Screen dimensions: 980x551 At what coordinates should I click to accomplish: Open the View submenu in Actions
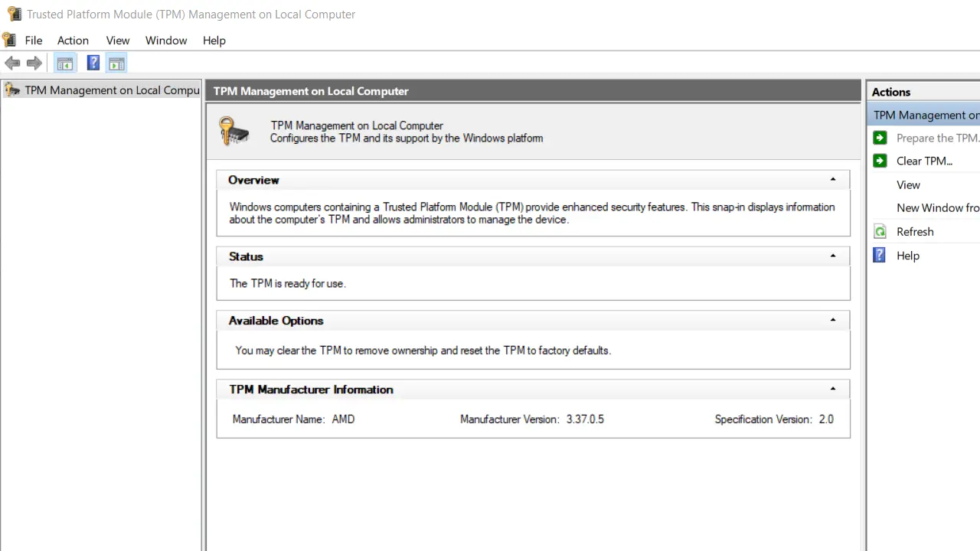[908, 184]
